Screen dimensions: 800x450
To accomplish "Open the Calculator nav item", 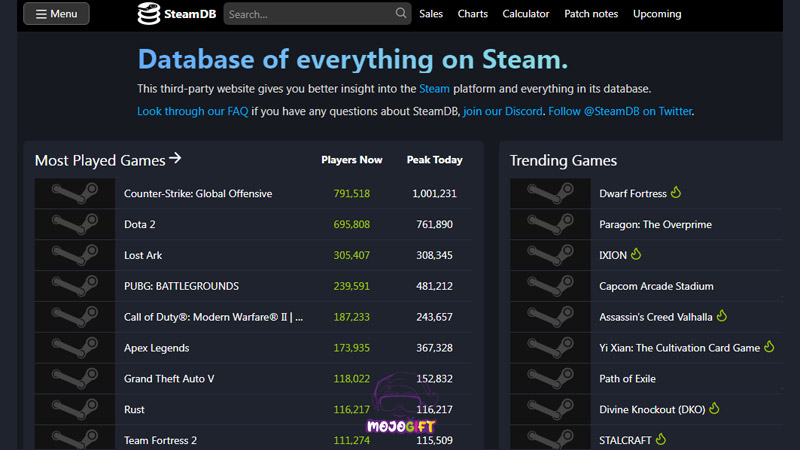I will click(x=526, y=14).
